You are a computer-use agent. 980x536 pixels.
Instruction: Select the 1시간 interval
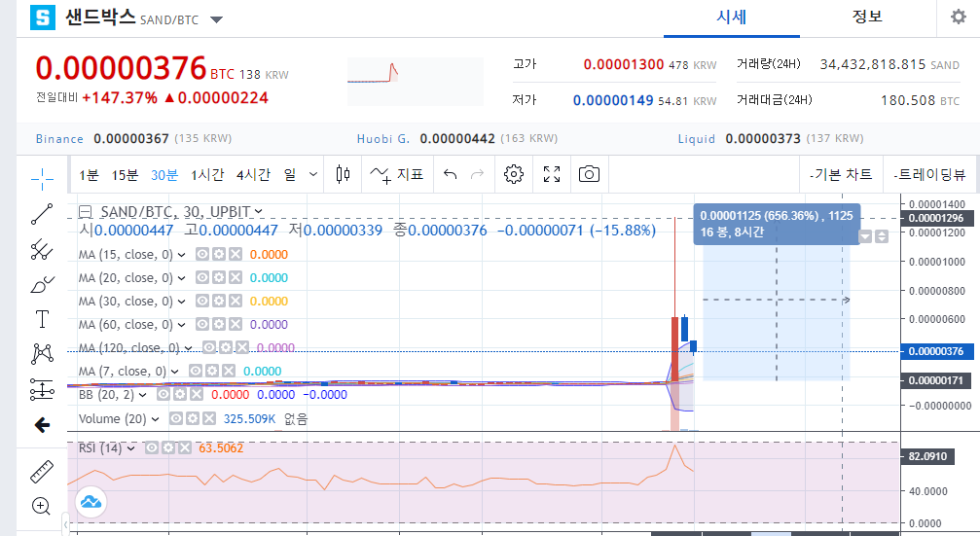(x=207, y=175)
